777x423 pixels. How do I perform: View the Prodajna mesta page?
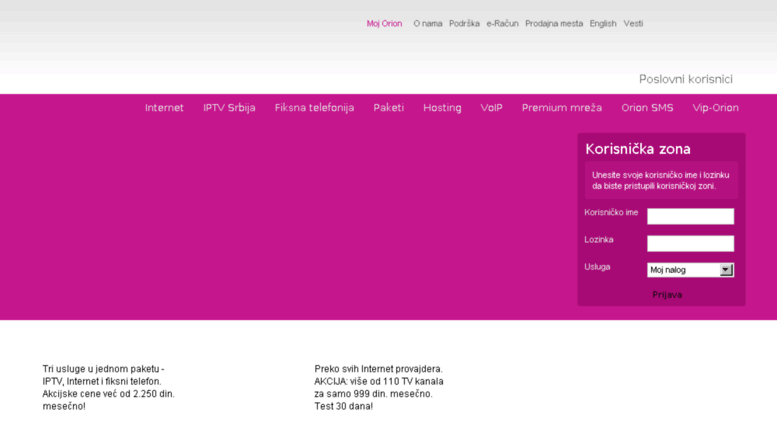click(554, 23)
